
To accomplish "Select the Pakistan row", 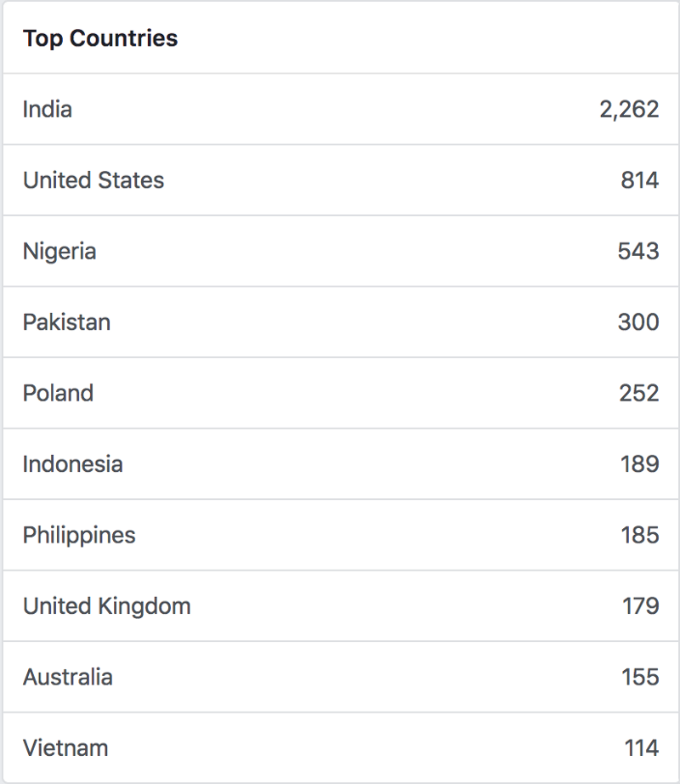I will (x=66, y=322).
